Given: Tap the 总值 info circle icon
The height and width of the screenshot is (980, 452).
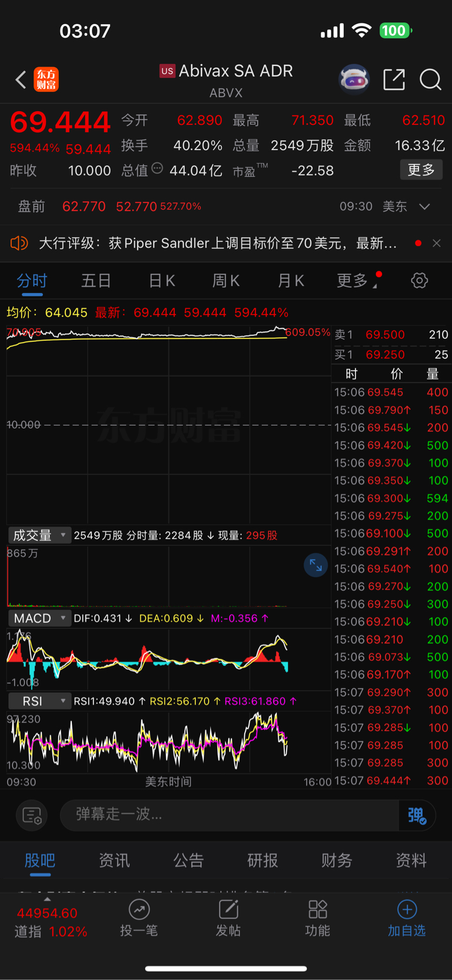Looking at the screenshot, I should pyautogui.click(x=157, y=168).
